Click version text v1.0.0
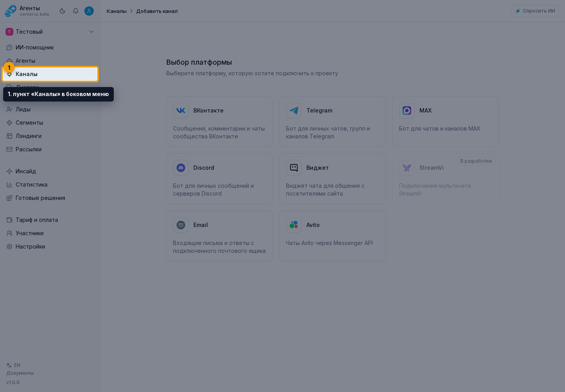 point(13,383)
